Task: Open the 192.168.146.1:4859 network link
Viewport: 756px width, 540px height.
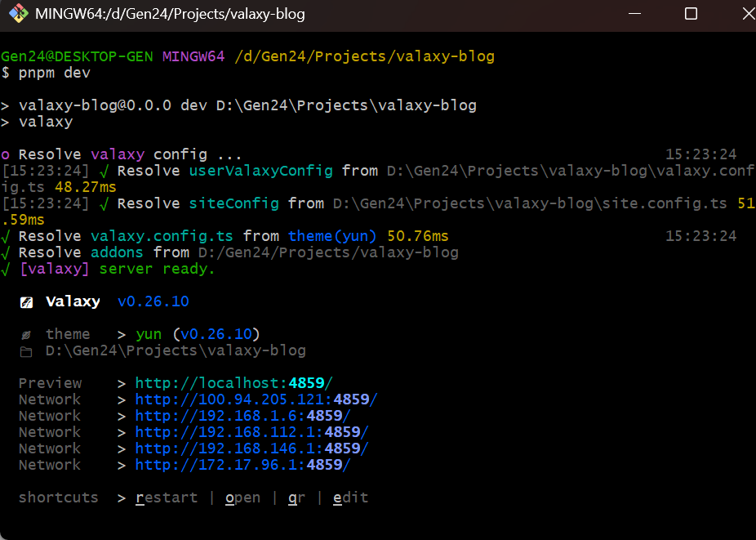Action: click(x=251, y=449)
